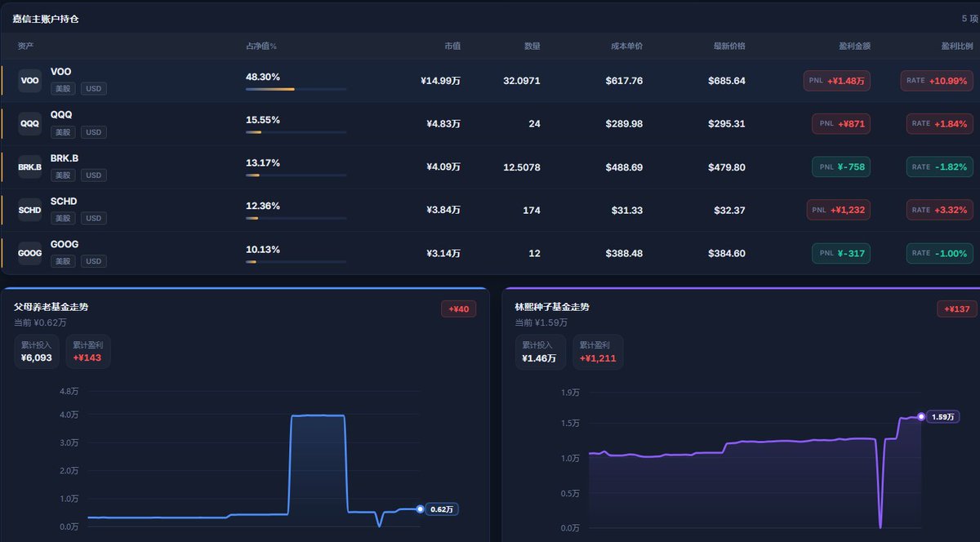
Task: Click the RATE -1.00% badge for GOOG
Action: [940, 254]
